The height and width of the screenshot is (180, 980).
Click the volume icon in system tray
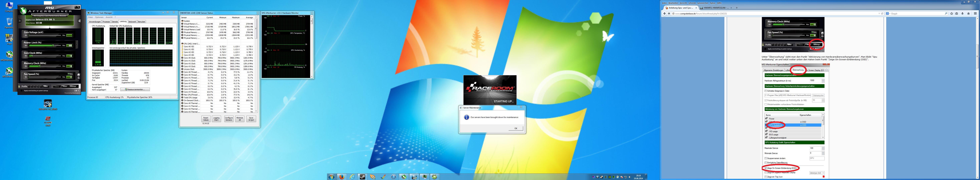point(630,177)
